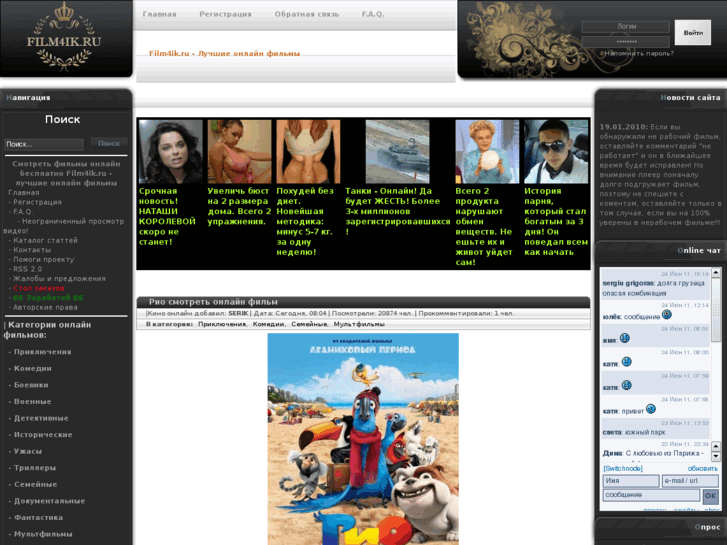Viewport: 727px width, 545px height.
Task: Click chat scrollbar down arrow button
Action: [716, 456]
